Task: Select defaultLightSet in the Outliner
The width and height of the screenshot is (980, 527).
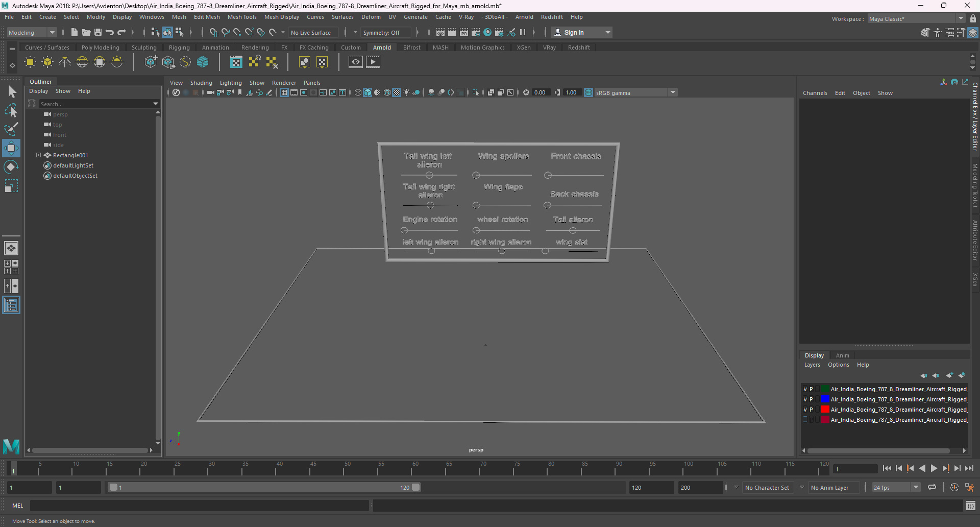Action: click(x=73, y=165)
